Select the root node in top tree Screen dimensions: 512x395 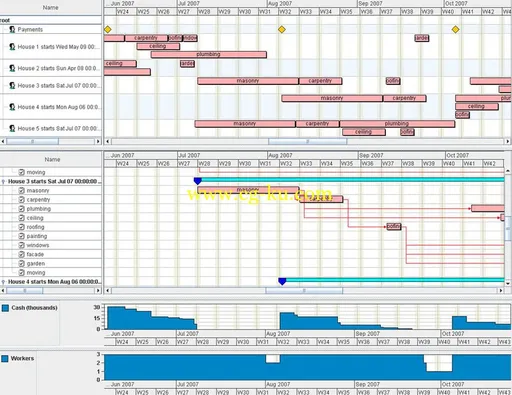pyautogui.click(x=5, y=20)
